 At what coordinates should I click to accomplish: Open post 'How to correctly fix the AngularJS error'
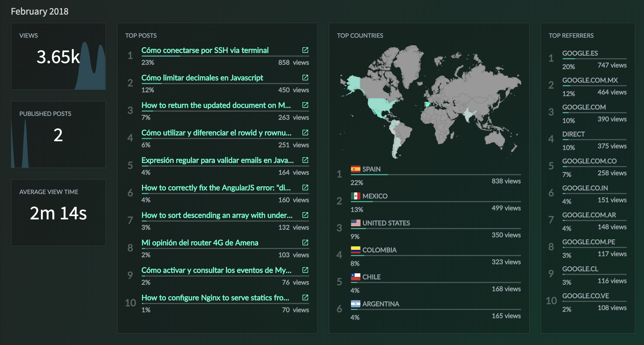[x=216, y=188]
